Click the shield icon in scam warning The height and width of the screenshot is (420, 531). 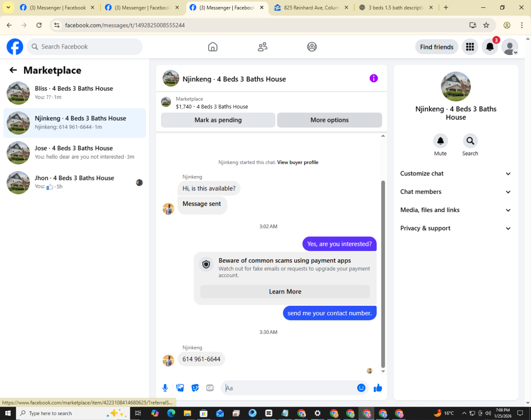click(206, 264)
